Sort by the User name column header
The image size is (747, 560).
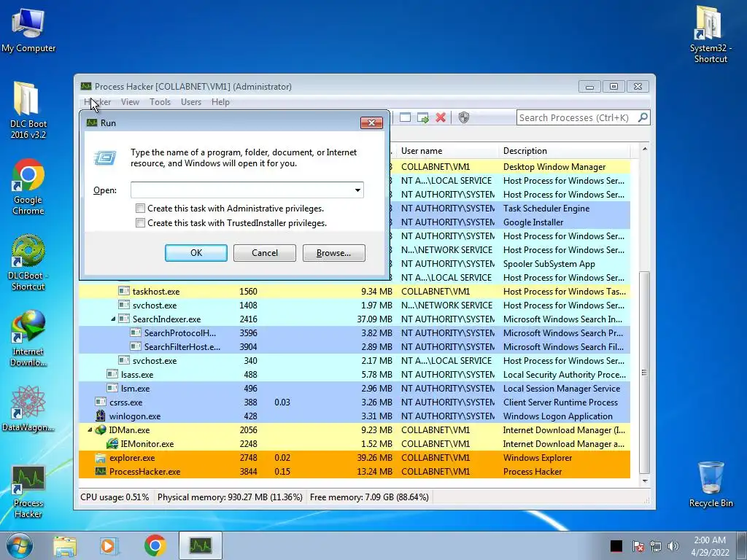coord(447,151)
